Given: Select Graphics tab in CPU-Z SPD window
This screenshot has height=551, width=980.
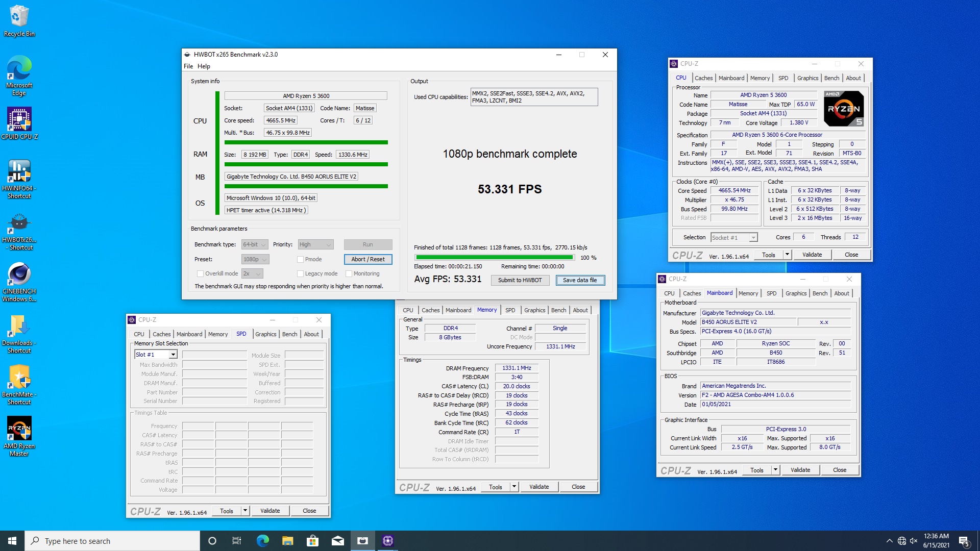Looking at the screenshot, I should pos(265,334).
